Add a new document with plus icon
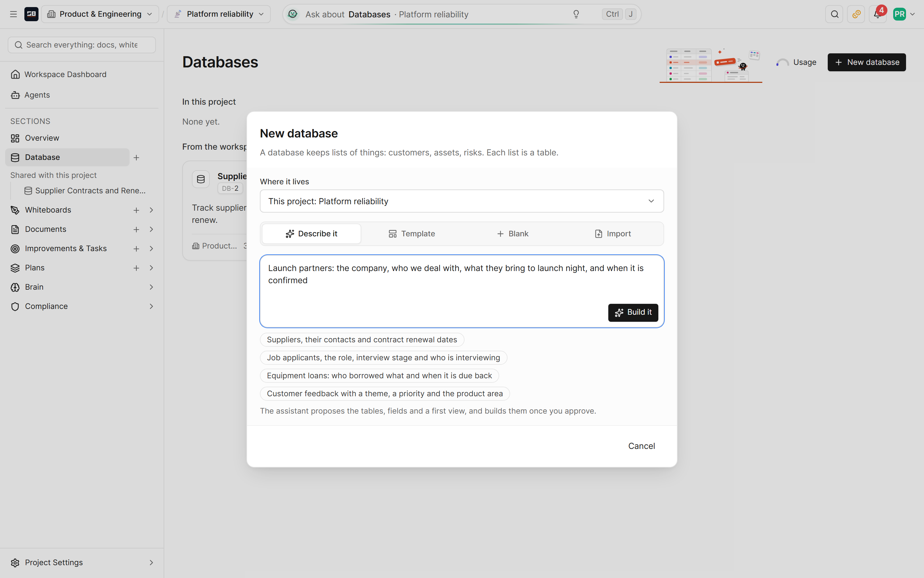 [x=136, y=229]
